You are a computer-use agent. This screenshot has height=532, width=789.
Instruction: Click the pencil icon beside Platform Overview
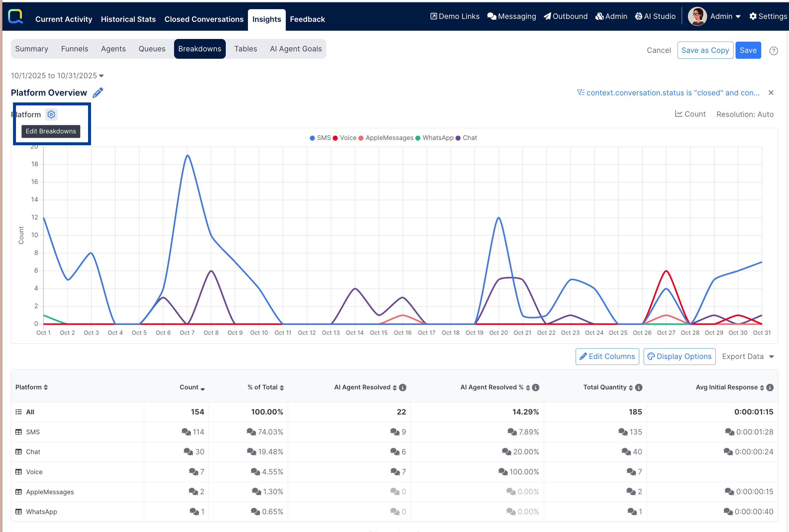click(98, 93)
